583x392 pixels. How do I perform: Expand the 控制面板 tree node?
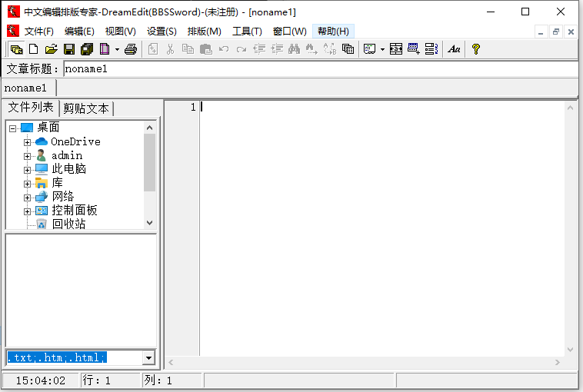click(27, 211)
